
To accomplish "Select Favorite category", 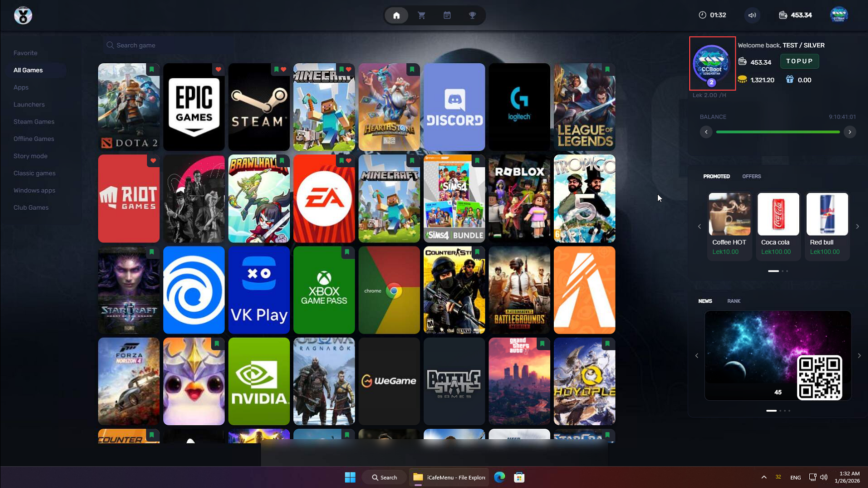I will pos(25,53).
